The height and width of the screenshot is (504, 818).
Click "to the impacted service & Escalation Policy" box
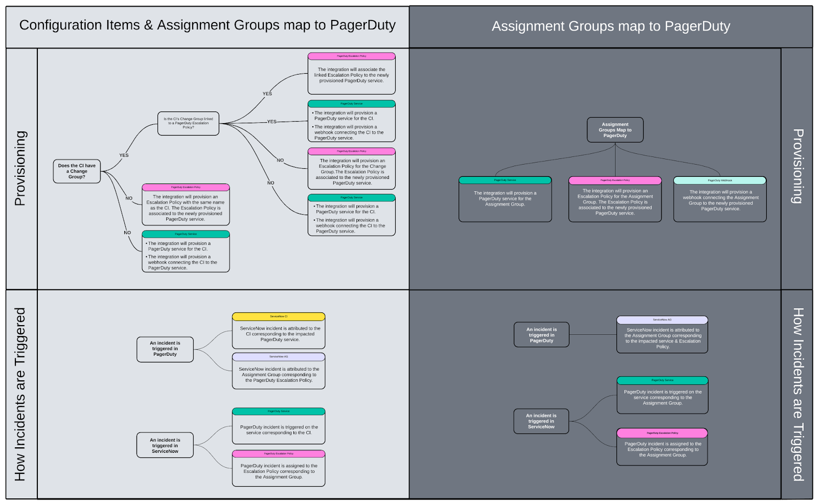pos(662,334)
